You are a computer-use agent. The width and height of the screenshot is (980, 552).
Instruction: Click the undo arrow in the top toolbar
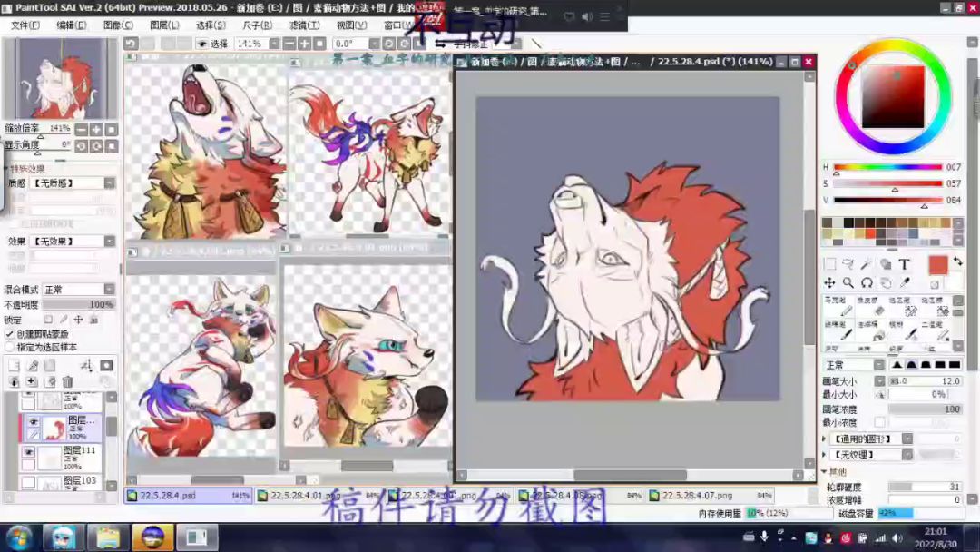131,44
